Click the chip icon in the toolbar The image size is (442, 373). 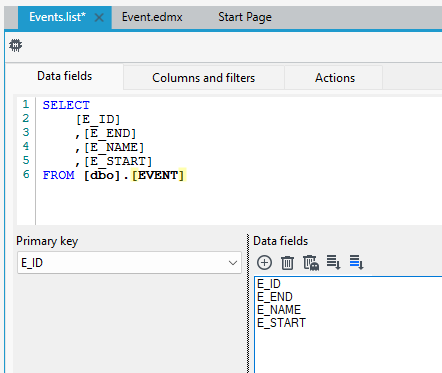click(x=15, y=45)
